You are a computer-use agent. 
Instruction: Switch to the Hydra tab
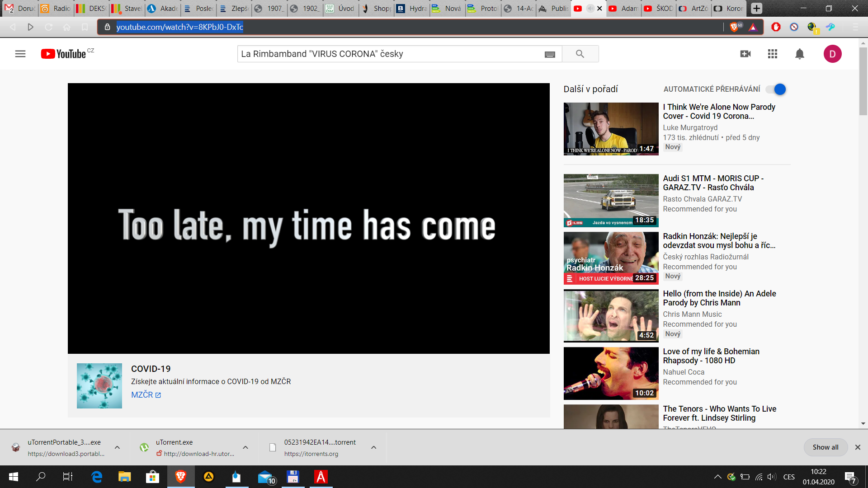(x=411, y=8)
